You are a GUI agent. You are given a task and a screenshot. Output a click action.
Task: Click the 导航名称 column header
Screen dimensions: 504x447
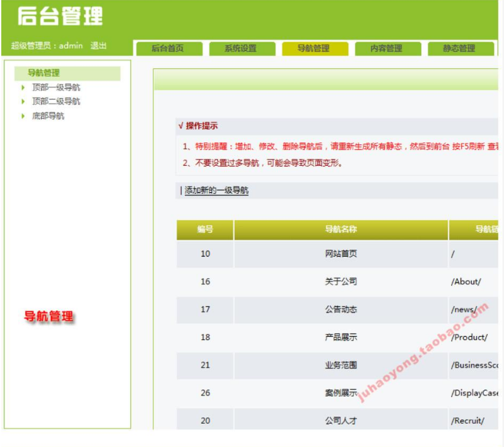[x=341, y=230]
